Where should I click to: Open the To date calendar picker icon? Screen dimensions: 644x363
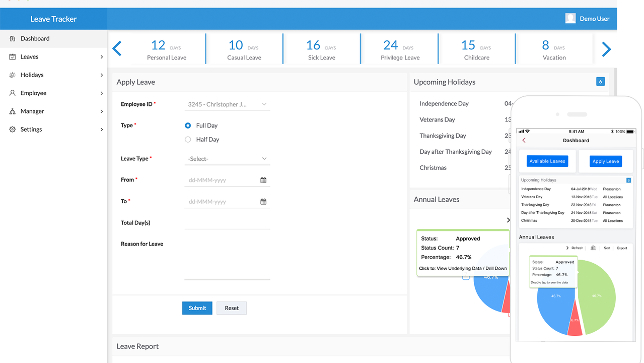(x=263, y=201)
